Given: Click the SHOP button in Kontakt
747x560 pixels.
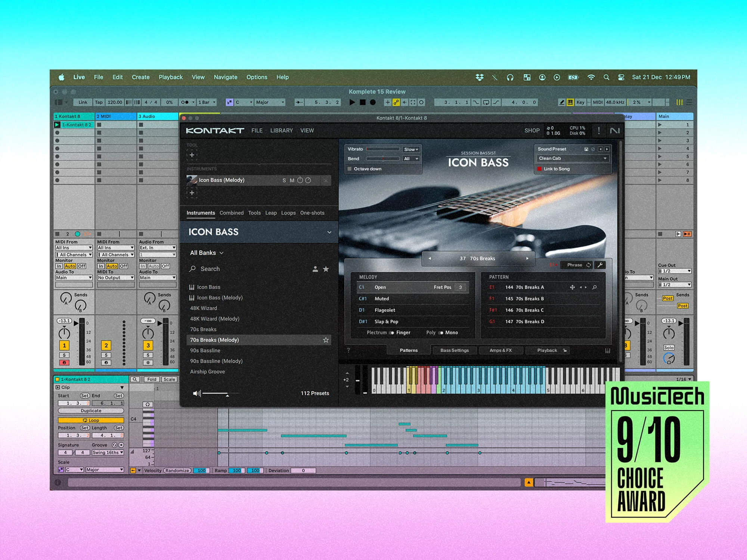Looking at the screenshot, I should [x=532, y=130].
